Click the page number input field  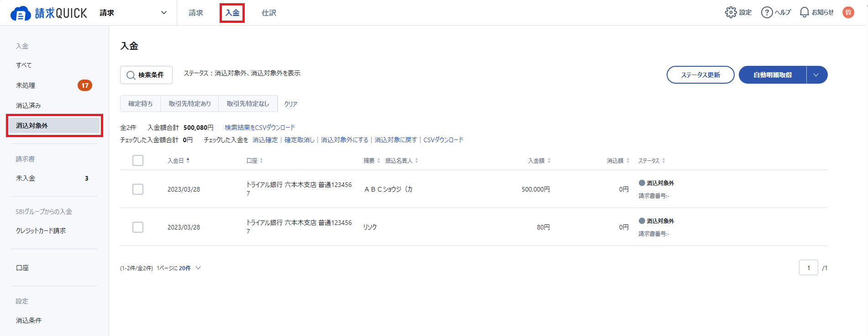pyautogui.click(x=809, y=268)
